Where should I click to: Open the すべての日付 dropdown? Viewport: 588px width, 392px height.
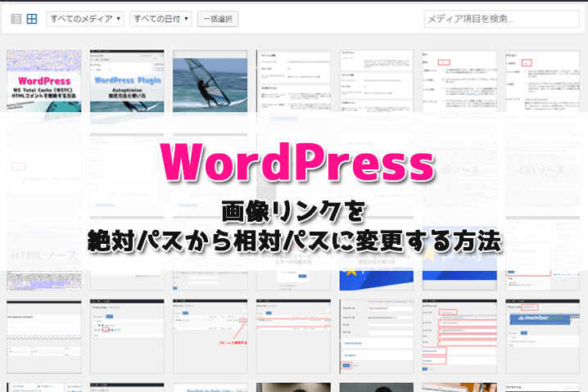point(161,19)
